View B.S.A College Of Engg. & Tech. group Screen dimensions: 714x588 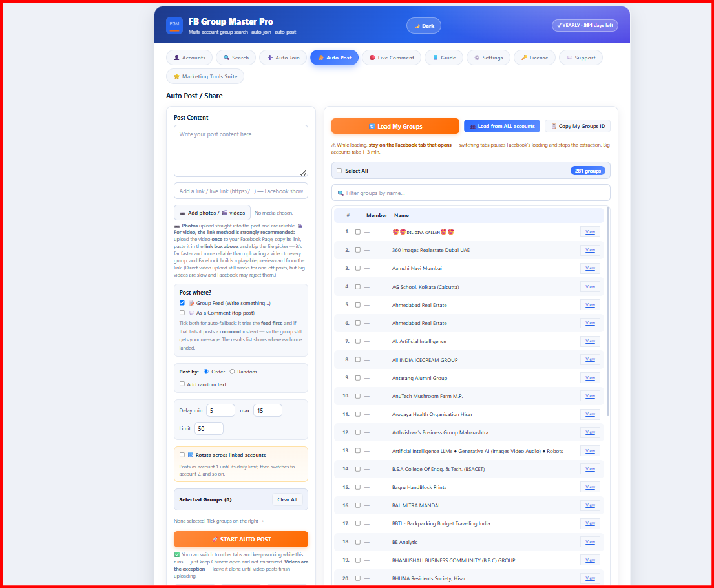[590, 469]
